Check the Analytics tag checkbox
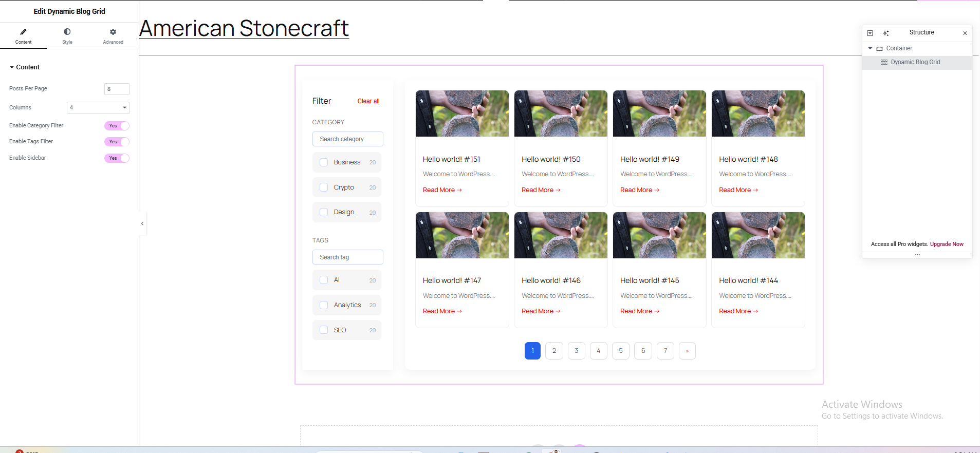Screen dimensions: 980x453 [324, 305]
